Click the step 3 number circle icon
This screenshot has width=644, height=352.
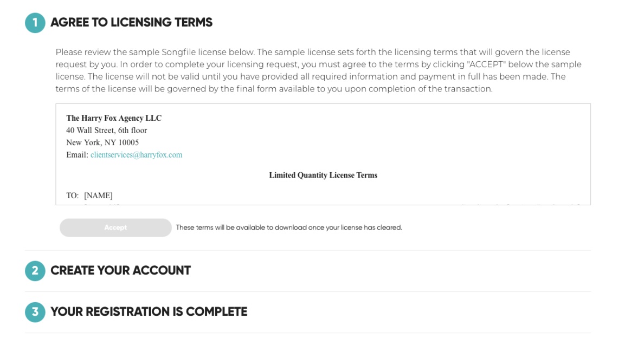35,312
